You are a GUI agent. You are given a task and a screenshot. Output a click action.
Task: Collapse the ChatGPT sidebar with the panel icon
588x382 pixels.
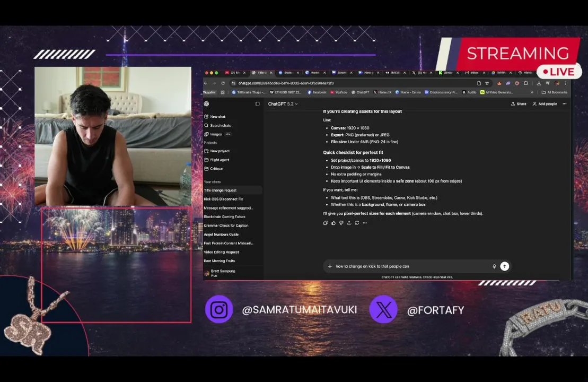[x=257, y=104]
